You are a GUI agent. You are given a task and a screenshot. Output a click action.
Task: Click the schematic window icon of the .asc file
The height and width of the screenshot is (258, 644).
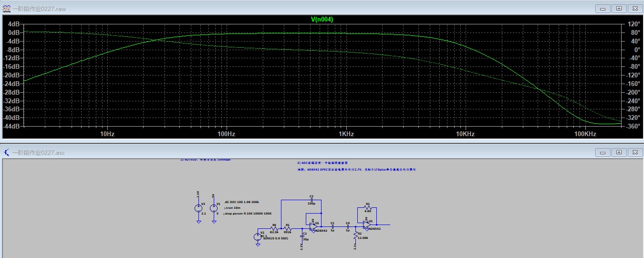tap(6, 152)
